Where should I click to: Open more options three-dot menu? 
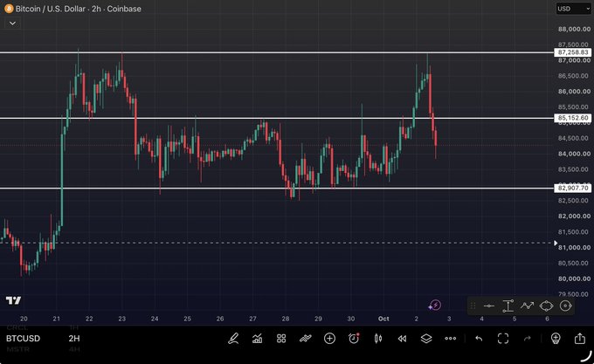451,339
